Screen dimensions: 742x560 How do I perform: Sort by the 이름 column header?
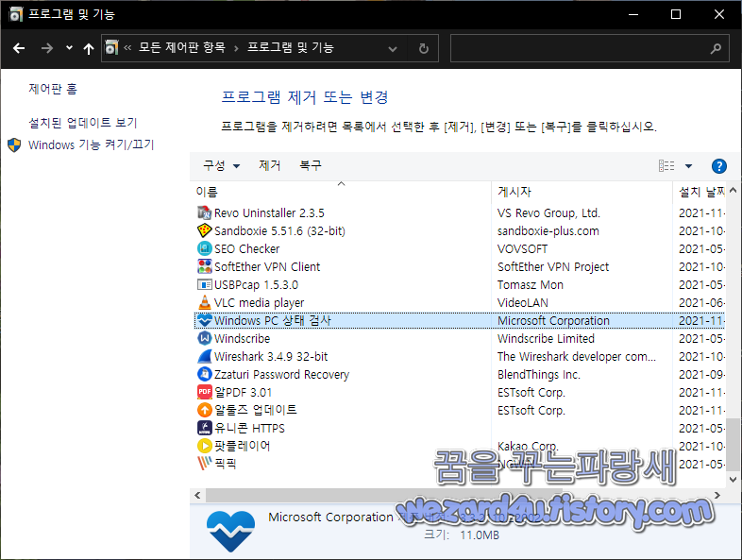point(341,192)
